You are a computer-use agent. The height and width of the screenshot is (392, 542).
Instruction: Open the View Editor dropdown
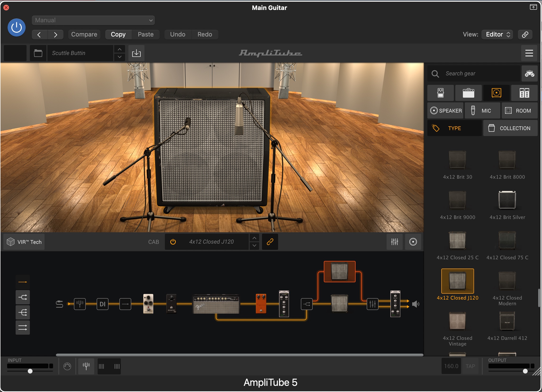coord(497,34)
